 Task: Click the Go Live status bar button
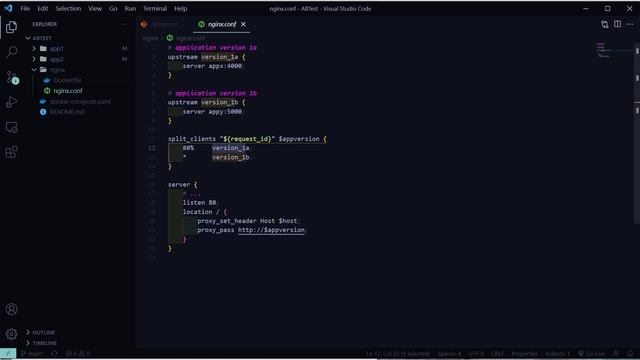point(591,354)
